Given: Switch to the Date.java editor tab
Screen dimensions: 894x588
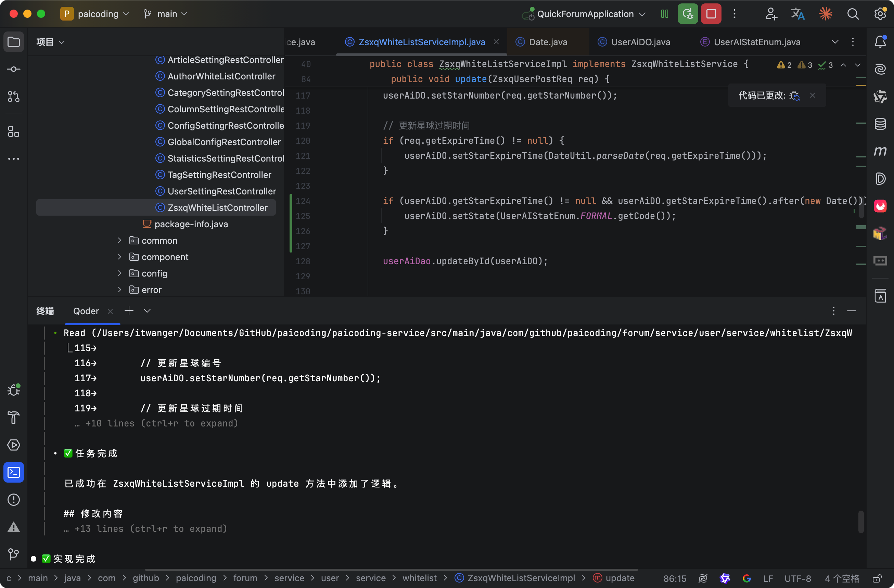Looking at the screenshot, I should tap(548, 42).
